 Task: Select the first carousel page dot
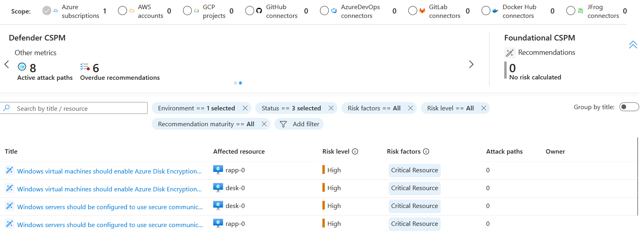coord(235,83)
